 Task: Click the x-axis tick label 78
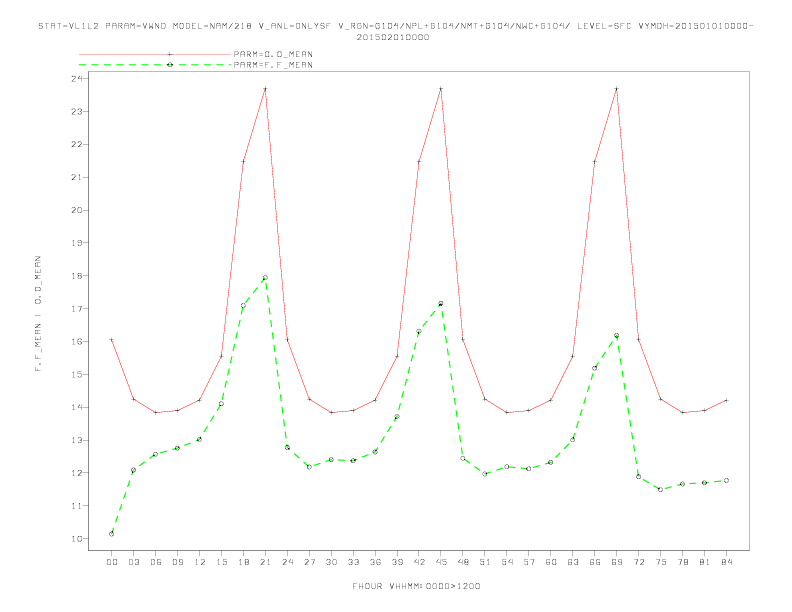(683, 562)
